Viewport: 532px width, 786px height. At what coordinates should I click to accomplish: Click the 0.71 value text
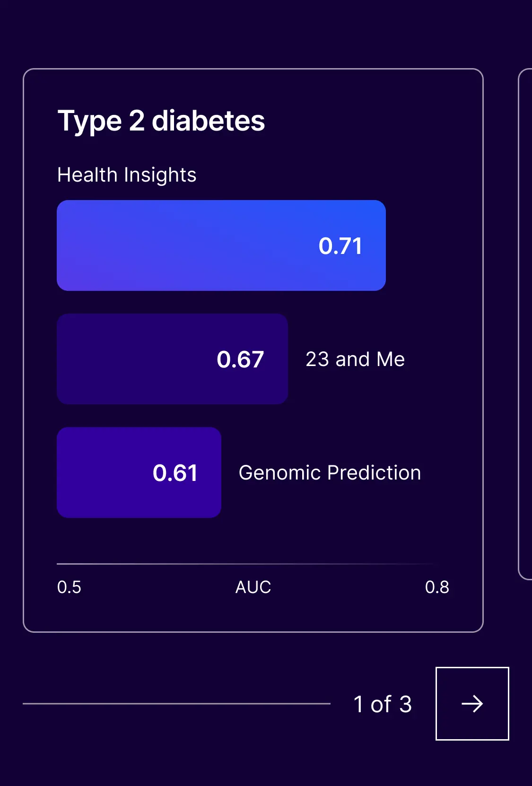pyautogui.click(x=340, y=246)
